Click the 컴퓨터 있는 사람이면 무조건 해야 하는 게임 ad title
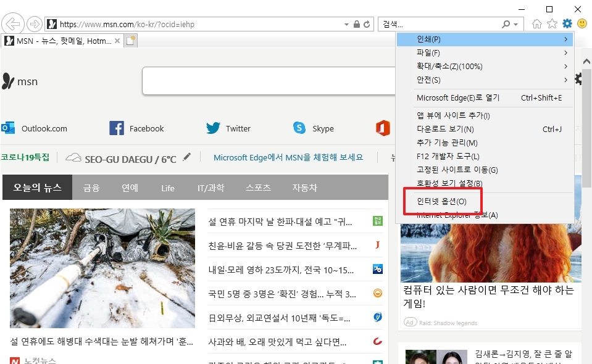This screenshot has height=364, width=592. click(x=488, y=297)
